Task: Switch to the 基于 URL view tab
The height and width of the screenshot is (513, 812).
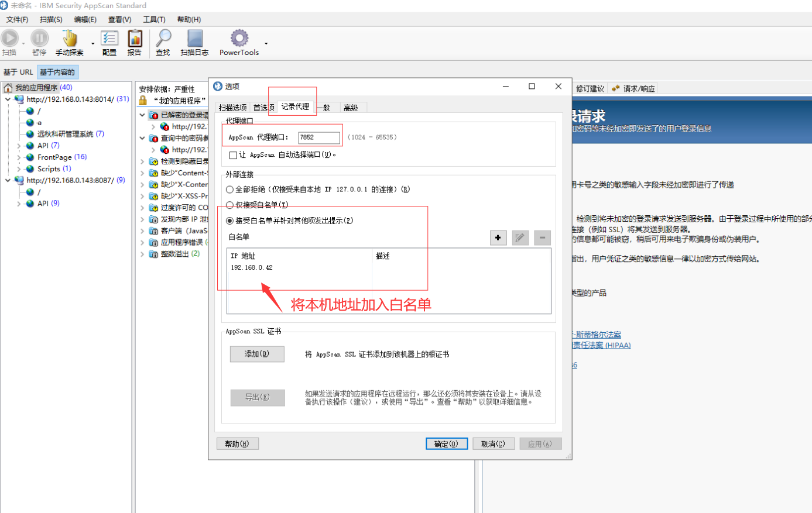Action: point(18,72)
